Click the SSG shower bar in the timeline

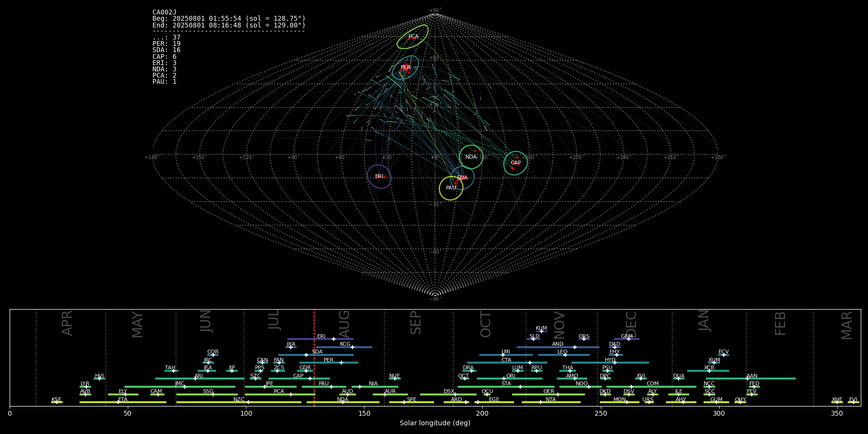207,394
